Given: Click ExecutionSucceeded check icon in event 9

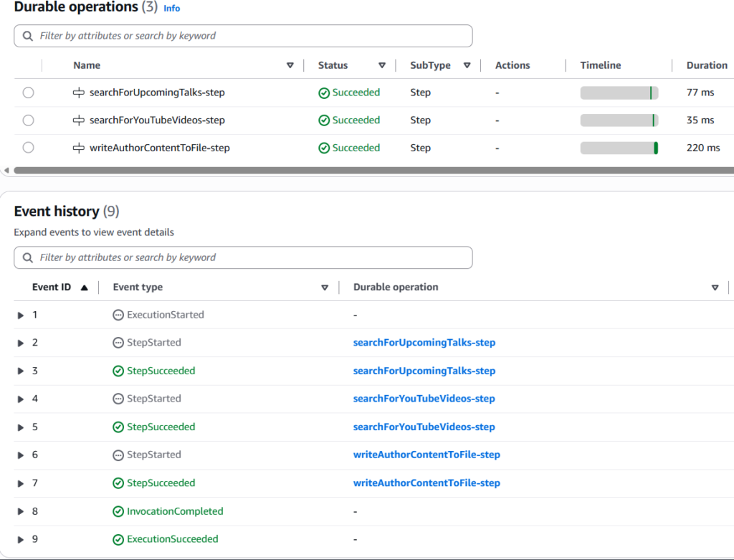Looking at the screenshot, I should click(118, 539).
